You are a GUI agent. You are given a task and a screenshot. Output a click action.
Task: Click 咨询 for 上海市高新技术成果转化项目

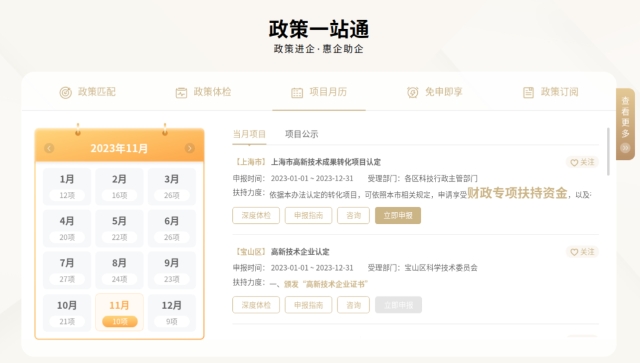353,216
